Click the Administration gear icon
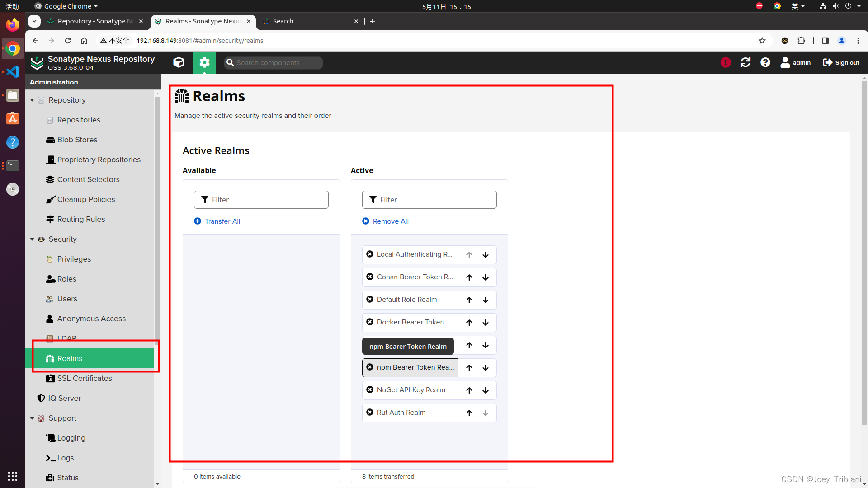The height and width of the screenshot is (488, 868). coord(204,62)
